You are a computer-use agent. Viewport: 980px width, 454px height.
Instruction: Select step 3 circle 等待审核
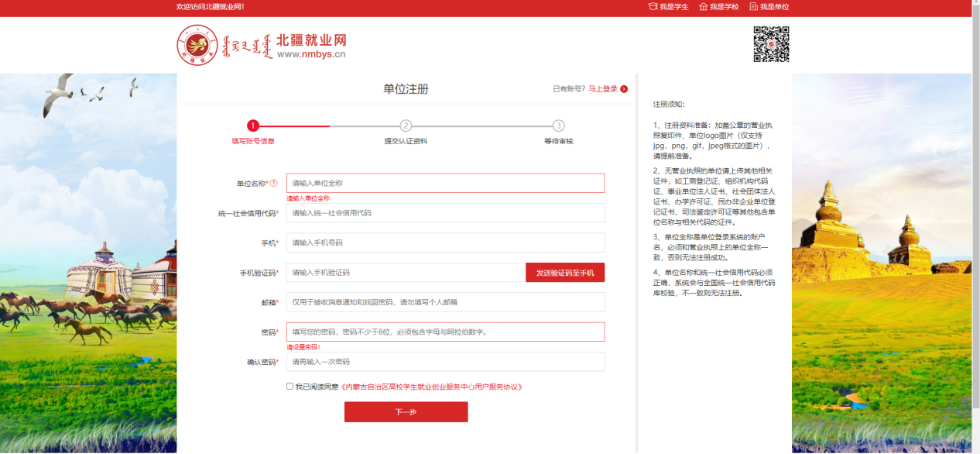558,126
